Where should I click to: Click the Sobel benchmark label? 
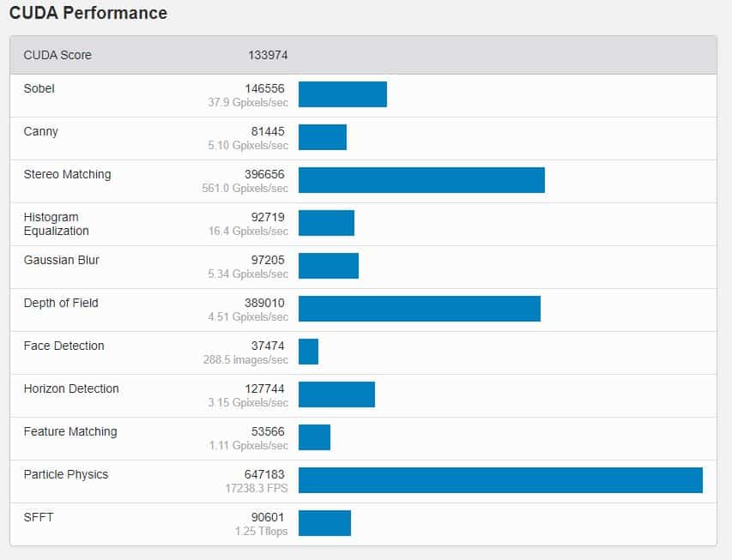[39, 88]
